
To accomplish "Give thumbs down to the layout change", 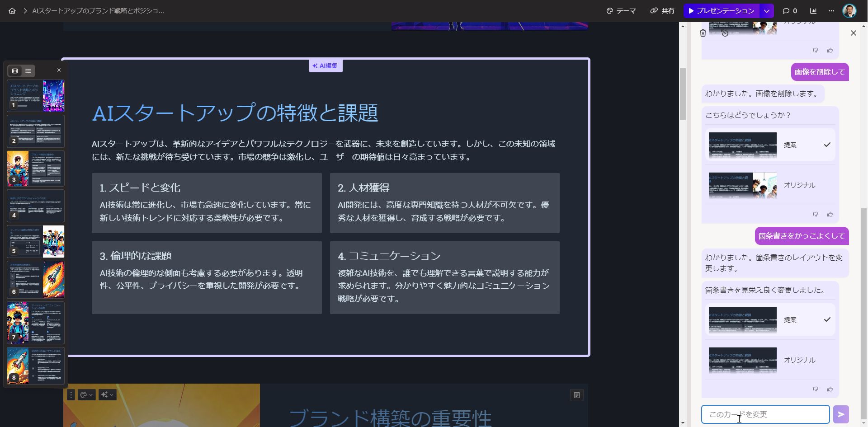I will 816,389.
